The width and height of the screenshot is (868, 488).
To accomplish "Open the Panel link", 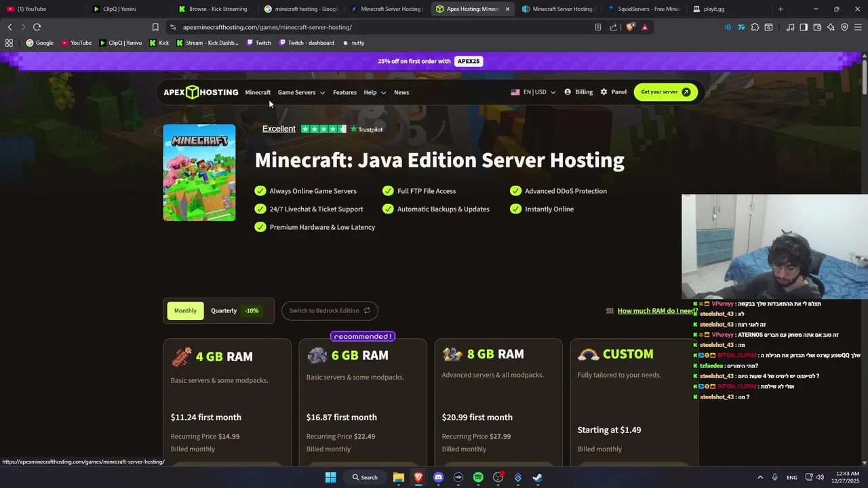I will (x=613, y=92).
